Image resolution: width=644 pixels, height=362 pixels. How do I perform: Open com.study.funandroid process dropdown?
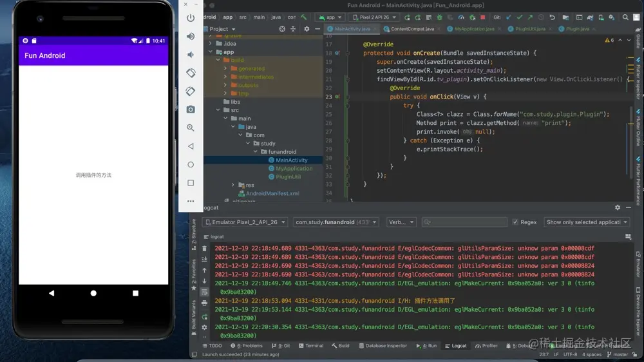[336, 222]
